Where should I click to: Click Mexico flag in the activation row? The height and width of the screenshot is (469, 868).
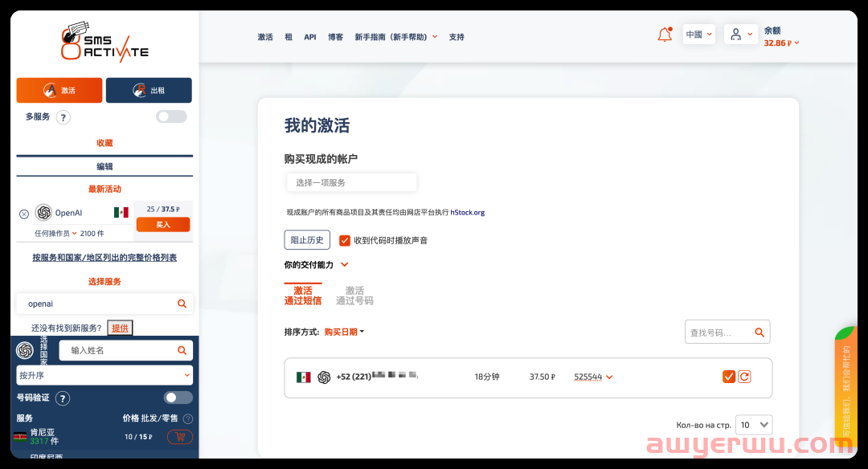303,377
